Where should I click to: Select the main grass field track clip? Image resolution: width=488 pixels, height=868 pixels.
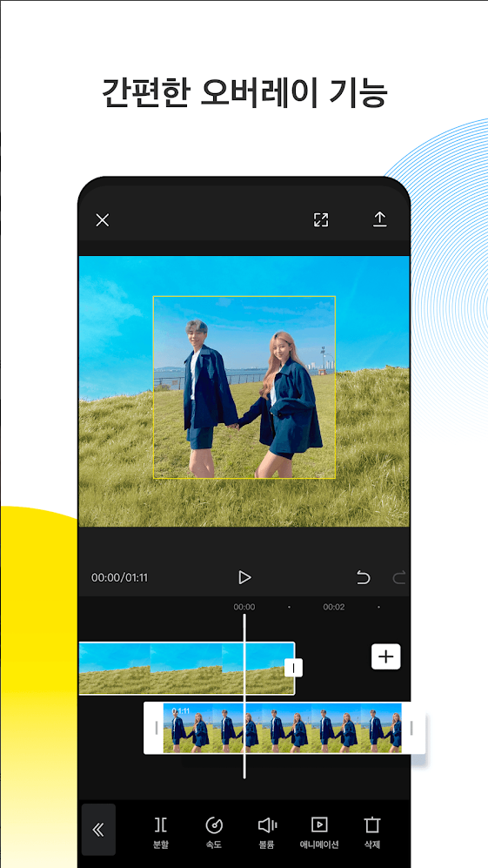pyautogui.click(x=186, y=668)
